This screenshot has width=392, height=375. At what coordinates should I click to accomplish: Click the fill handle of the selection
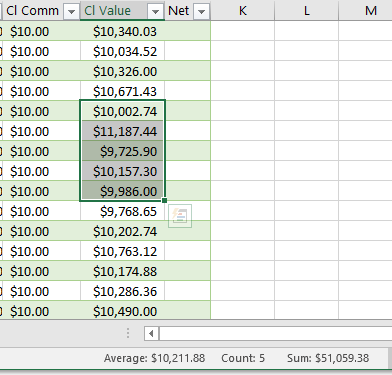[x=164, y=200]
